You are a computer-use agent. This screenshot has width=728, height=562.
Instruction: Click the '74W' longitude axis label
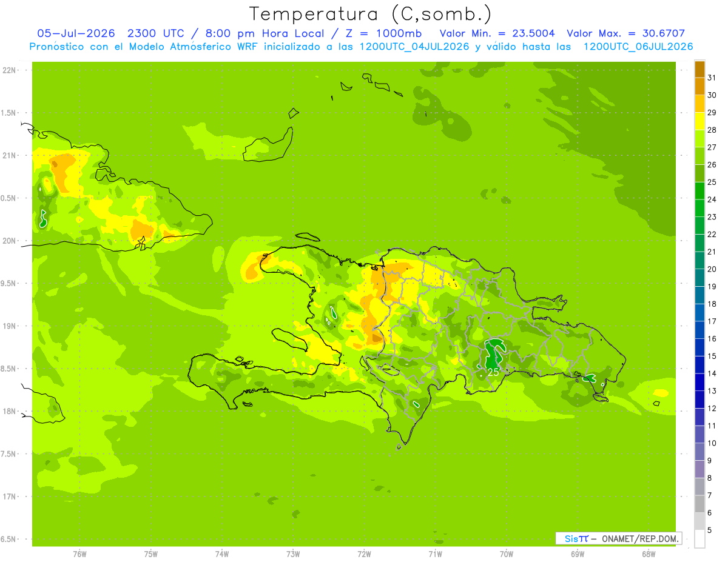pos(221,554)
